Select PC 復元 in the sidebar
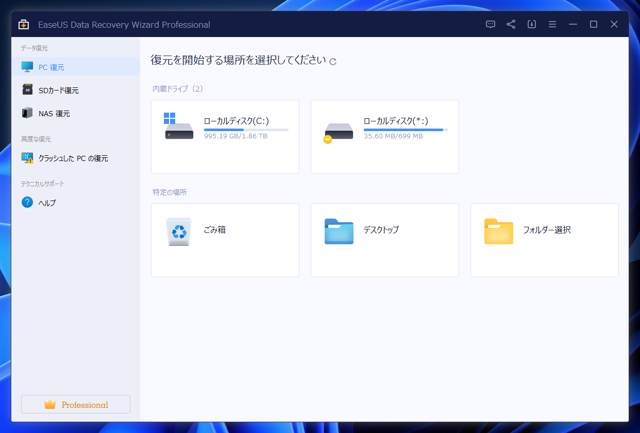Viewport: 640px width, 433px height. point(76,67)
